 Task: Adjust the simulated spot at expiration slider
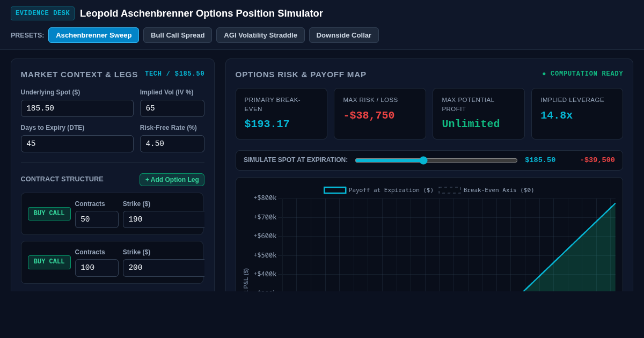coord(436,160)
